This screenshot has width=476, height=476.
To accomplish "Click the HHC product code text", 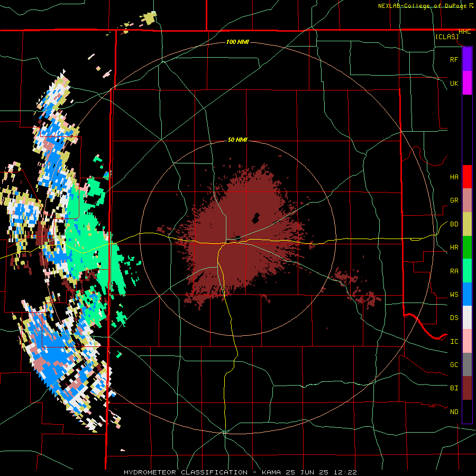I will click(464, 32).
